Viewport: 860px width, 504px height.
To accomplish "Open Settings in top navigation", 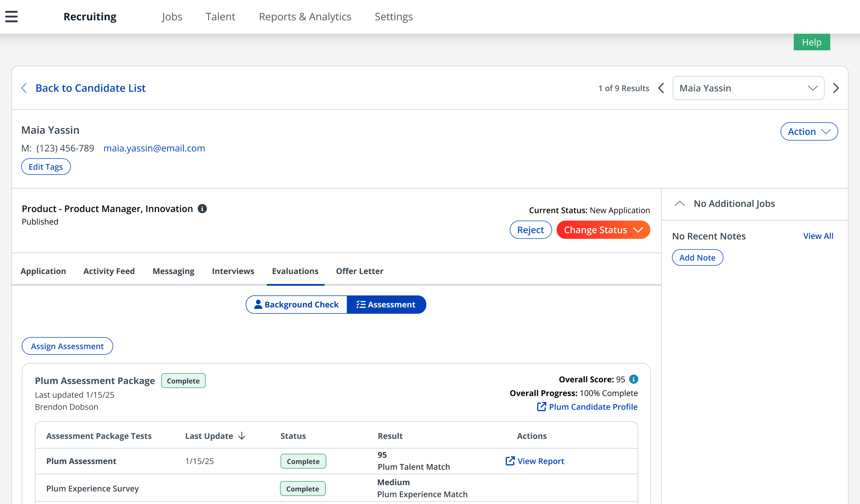I will coord(393,16).
